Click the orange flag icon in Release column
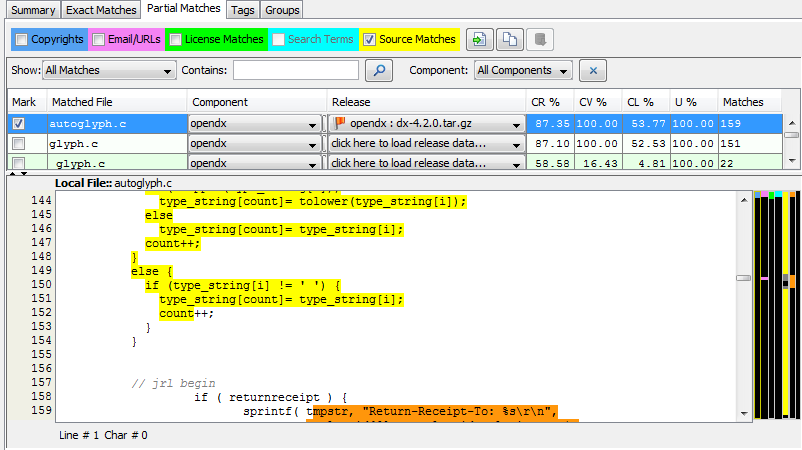 pyautogui.click(x=340, y=123)
